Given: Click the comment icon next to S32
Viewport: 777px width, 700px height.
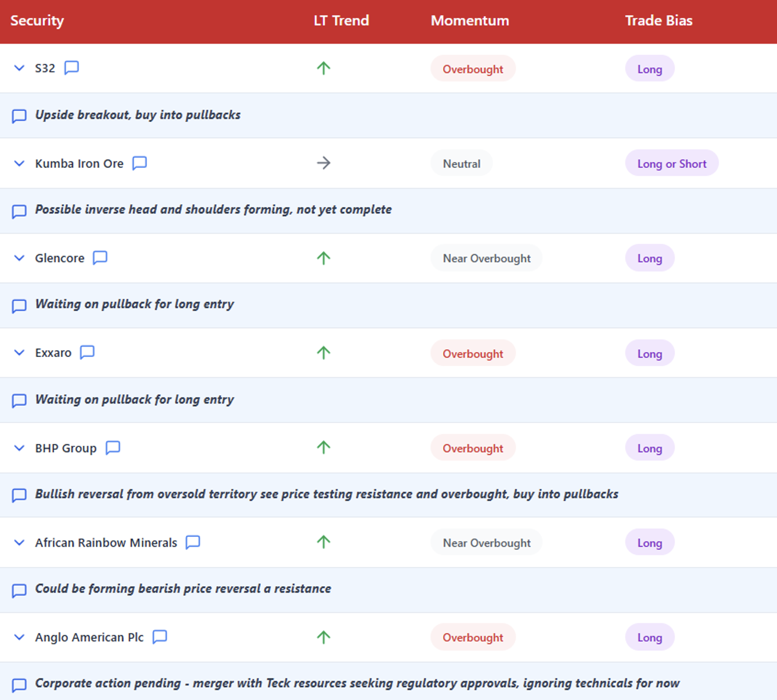Looking at the screenshot, I should coord(71,68).
